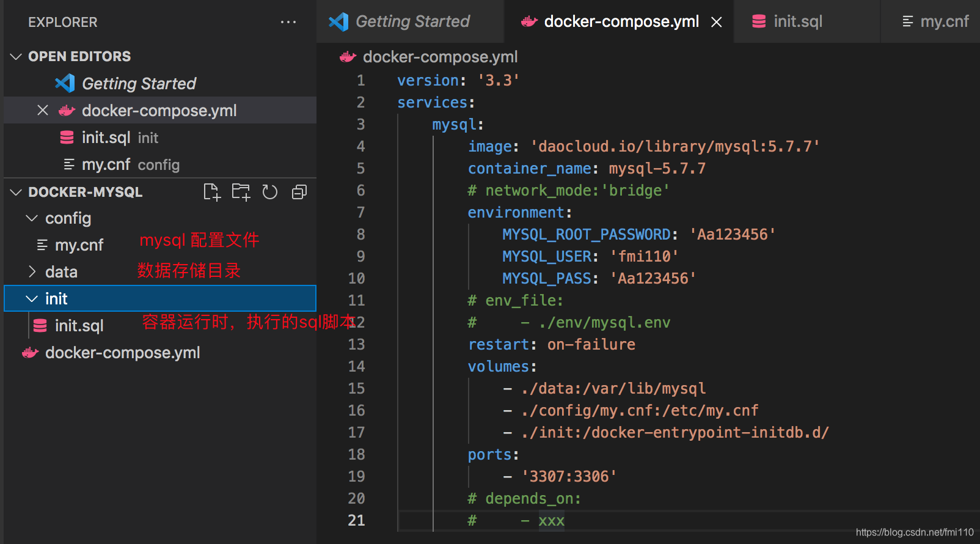Collapse the init folder
This screenshot has height=544, width=980.
pyautogui.click(x=32, y=299)
